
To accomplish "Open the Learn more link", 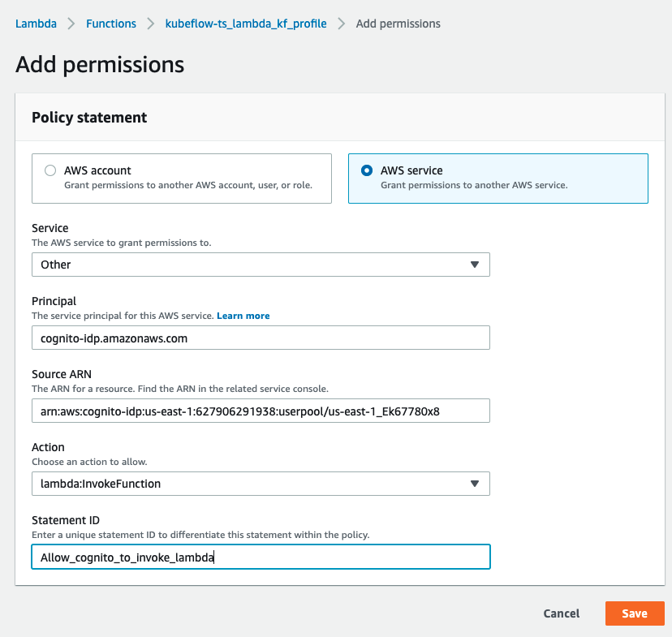I will coord(243,316).
